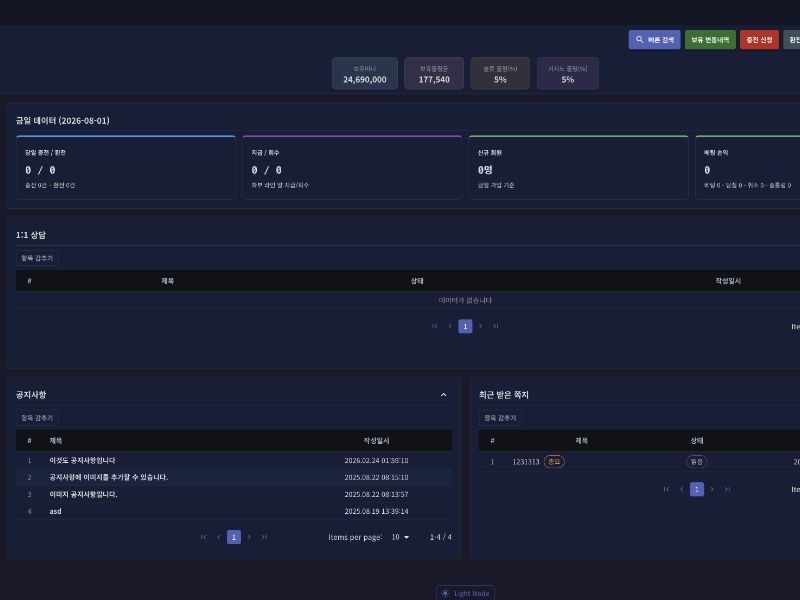Go to last page in 최근 받은 쪽지 pagination

point(727,490)
